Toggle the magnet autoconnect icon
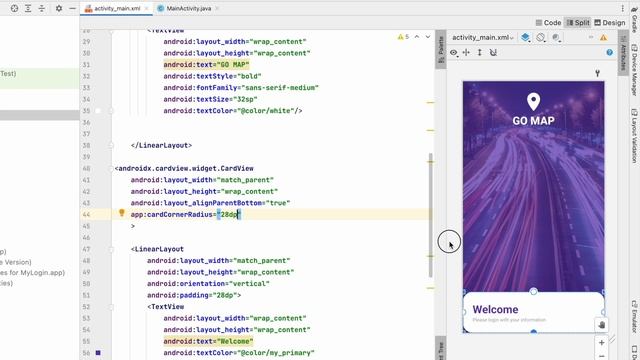This screenshot has height=360, width=640. pos(493,52)
